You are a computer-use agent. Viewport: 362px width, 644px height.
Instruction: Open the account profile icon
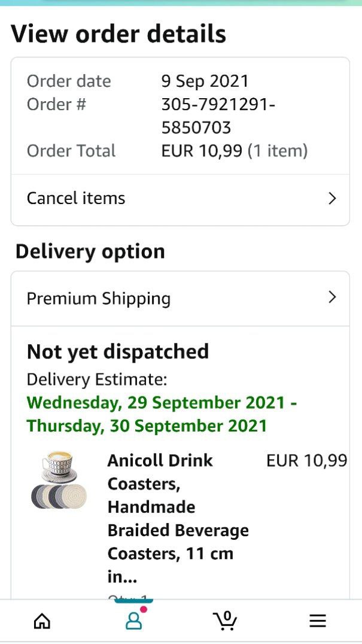tap(133, 621)
